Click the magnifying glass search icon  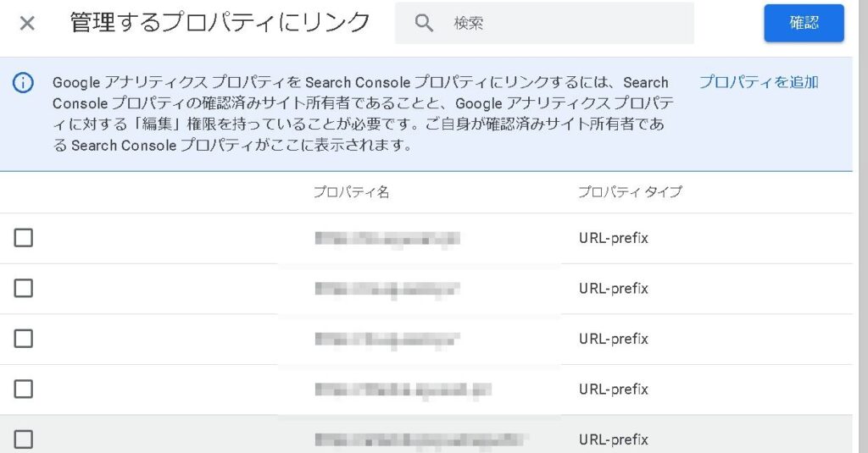pos(424,23)
